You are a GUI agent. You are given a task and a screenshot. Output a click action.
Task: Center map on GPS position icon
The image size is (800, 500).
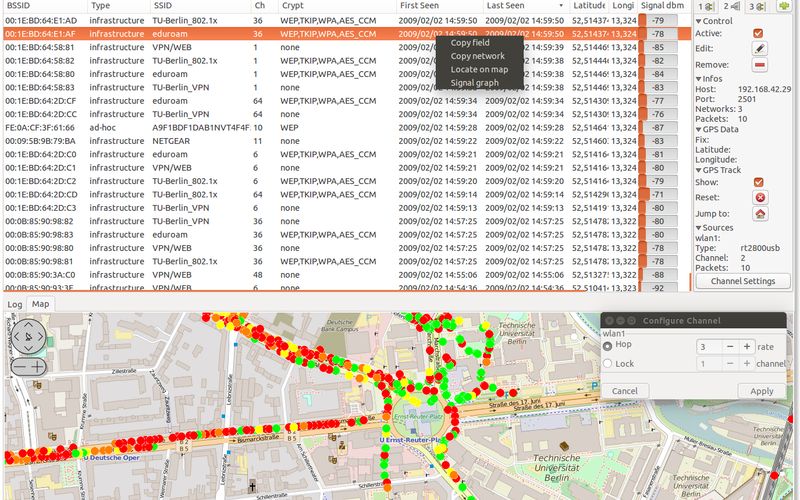pyautogui.click(x=28, y=336)
